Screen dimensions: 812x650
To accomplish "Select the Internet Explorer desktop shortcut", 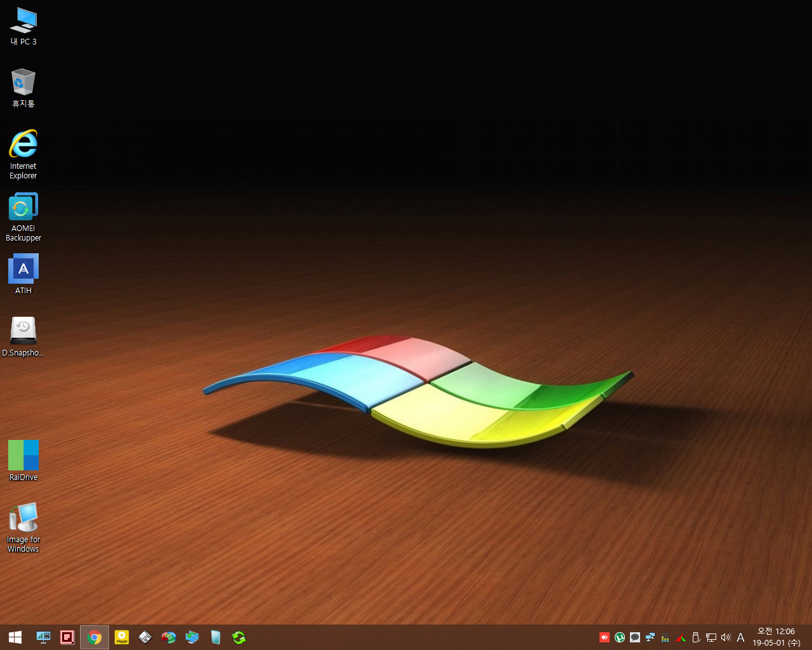I will pos(23,154).
